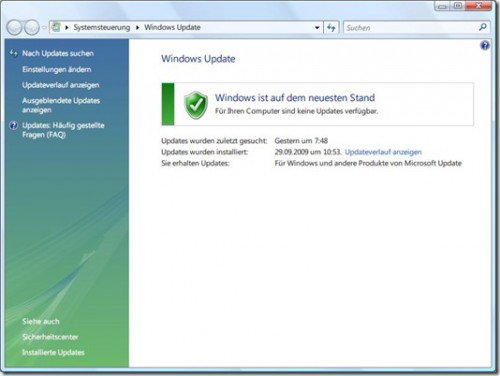Open the recent pages dropdown beside navigation arrows
Viewport: 500px width, 376px height.
[x=44, y=28]
